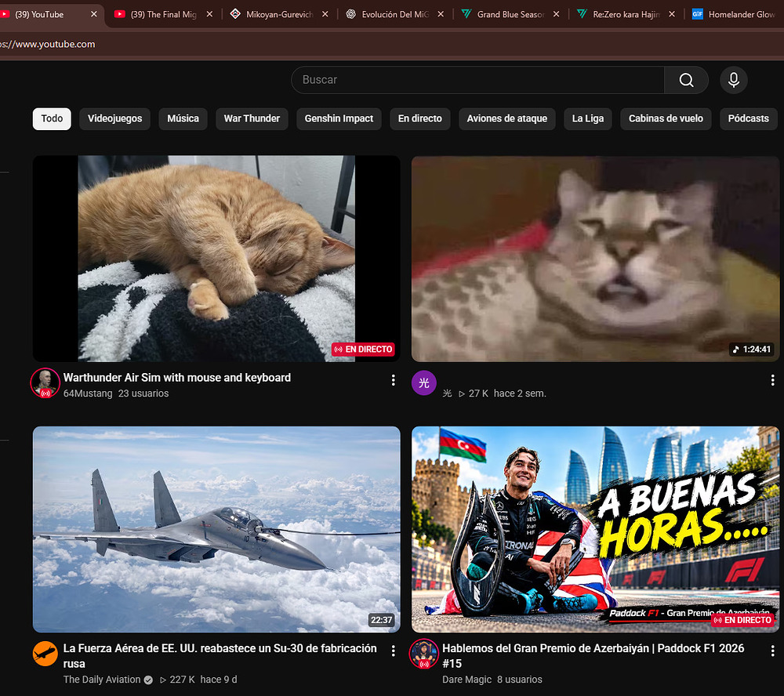This screenshot has width=784, height=696.
Task: Start voice search with the microphone
Action: pyautogui.click(x=734, y=80)
